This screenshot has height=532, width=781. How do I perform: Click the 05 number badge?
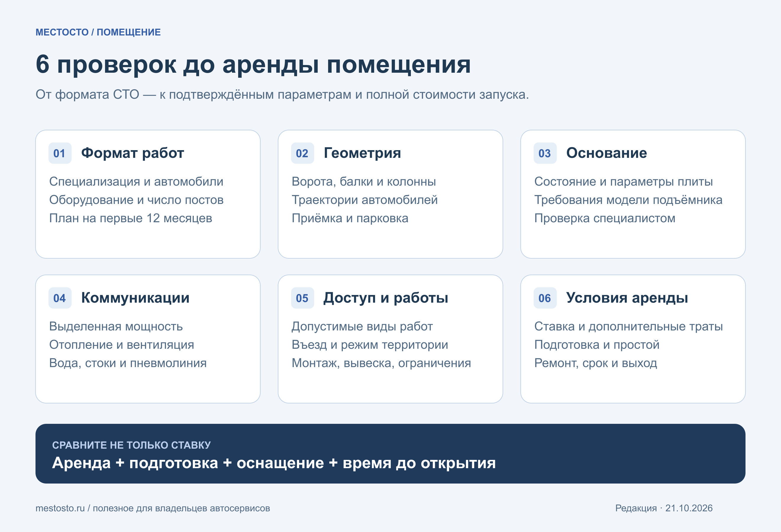pyautogui.click(x=302, y=298)
